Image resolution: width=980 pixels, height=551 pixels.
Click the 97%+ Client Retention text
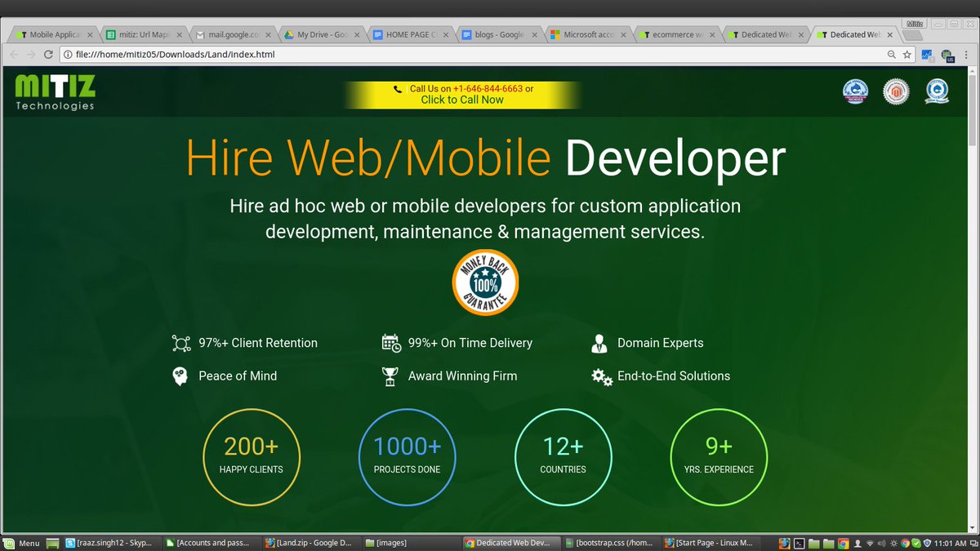point(258,343)
